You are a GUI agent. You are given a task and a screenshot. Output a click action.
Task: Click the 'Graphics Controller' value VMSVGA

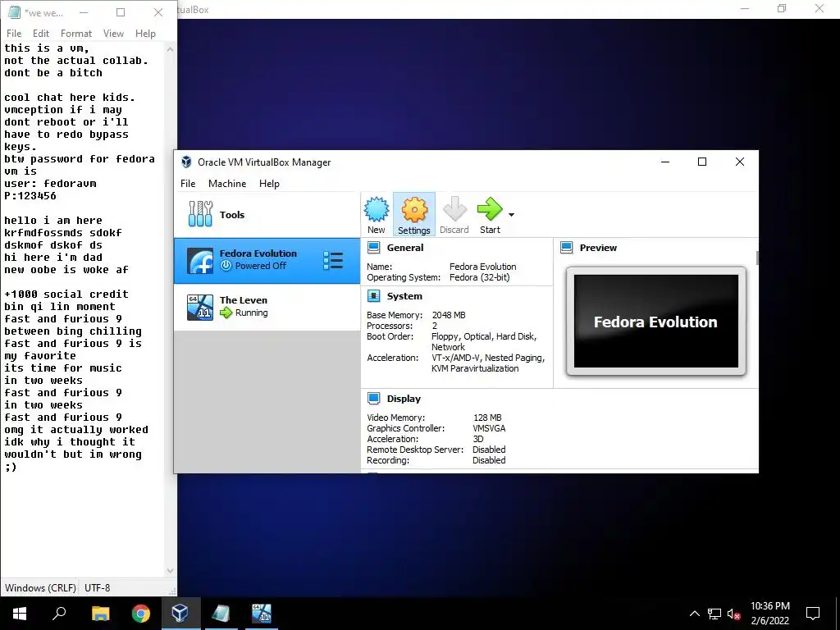point(489,428)
